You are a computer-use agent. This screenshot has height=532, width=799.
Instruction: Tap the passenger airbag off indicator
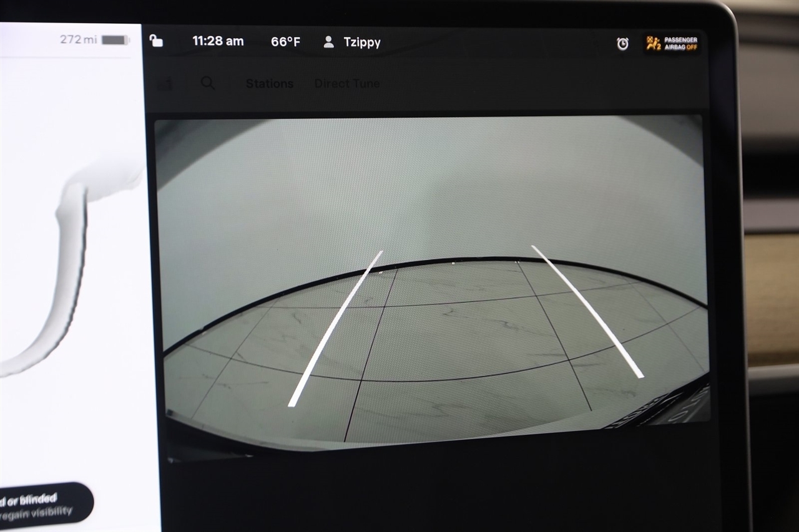(x=672, y=44)
